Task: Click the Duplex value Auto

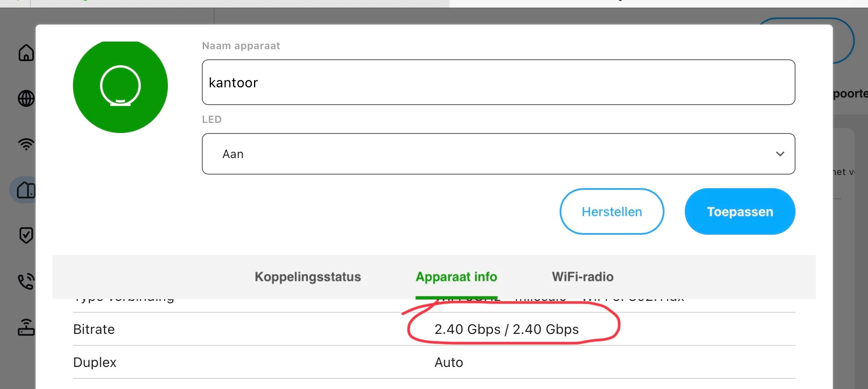Action: [x=449, y=362]
